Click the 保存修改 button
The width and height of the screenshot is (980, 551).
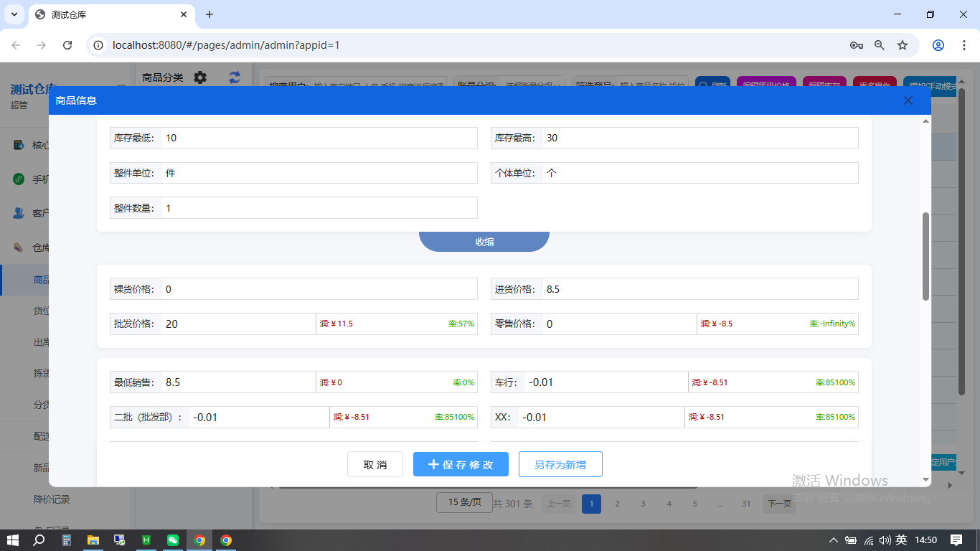tap(461, 465)
